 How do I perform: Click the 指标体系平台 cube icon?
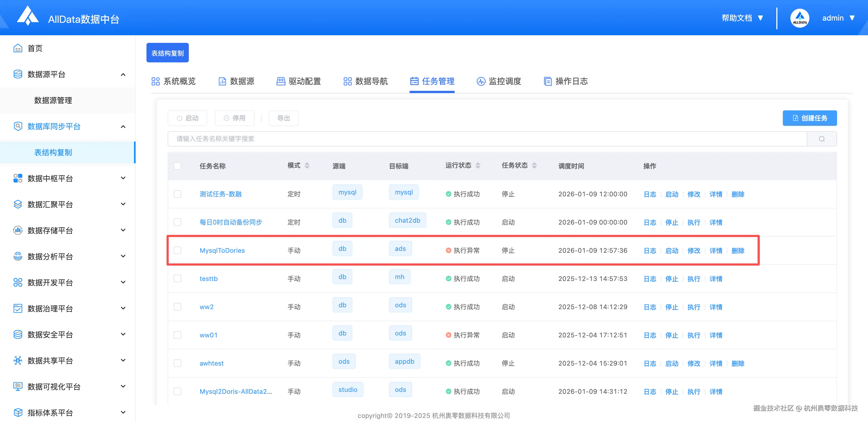[x=18, y=413]
